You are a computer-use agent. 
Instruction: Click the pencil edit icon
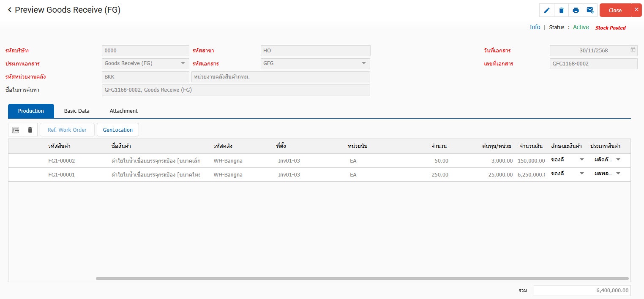coord(547,11)
